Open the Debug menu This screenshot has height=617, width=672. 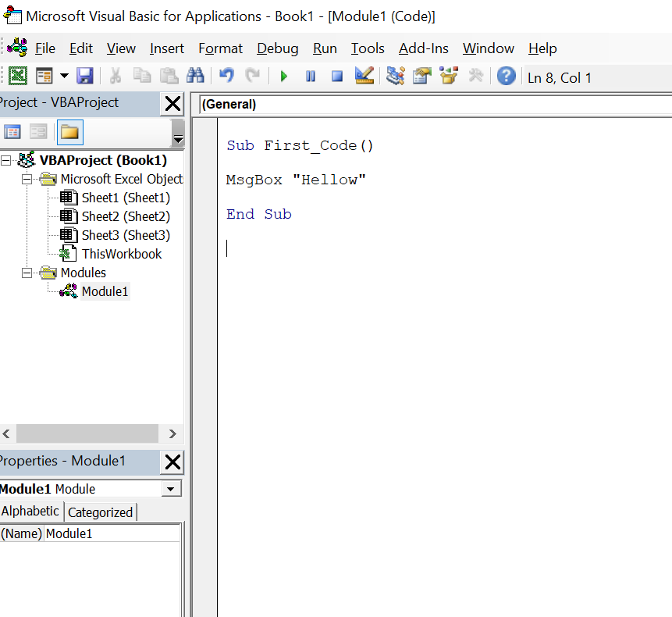click(x=278, y=48)
